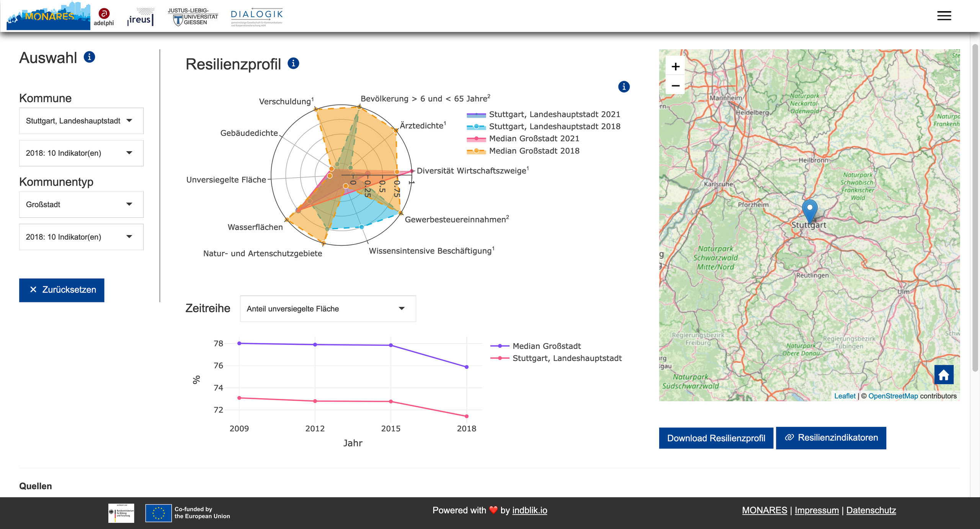Click the page vertical scrollbar

pyautogui.click(x=975, y=207)
